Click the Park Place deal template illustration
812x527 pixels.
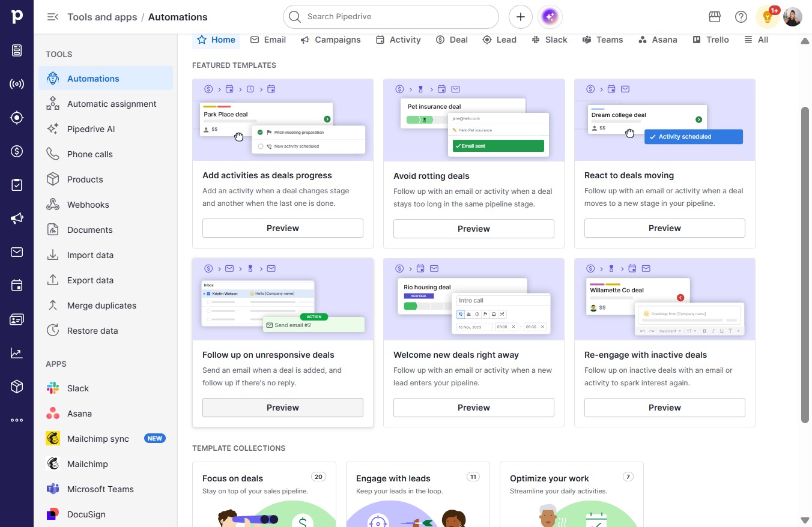pyautogui.click(x=283, y=120)
